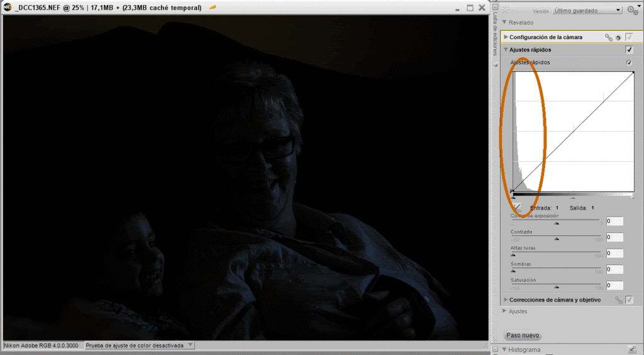Open the Versión dropdown showing Último guardado
Image resolution: width=644 pixels, height=355 pixels.
point(587,10)
